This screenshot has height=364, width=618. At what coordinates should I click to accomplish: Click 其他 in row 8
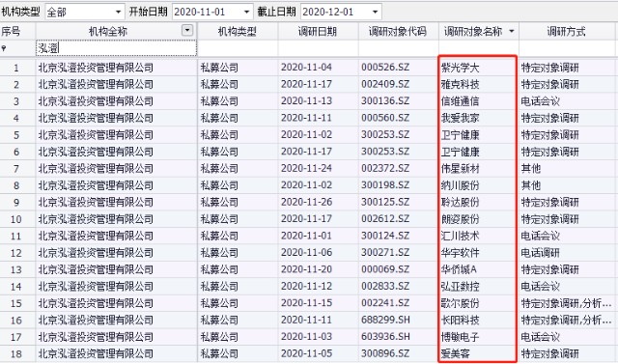(x=530, y=185)
